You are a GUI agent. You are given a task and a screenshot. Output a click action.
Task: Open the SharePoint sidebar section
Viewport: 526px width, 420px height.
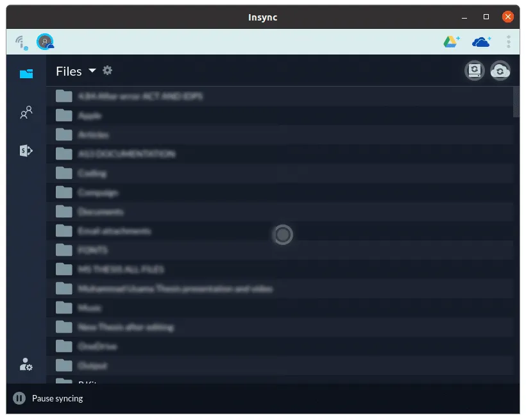[x=26, y=151]
